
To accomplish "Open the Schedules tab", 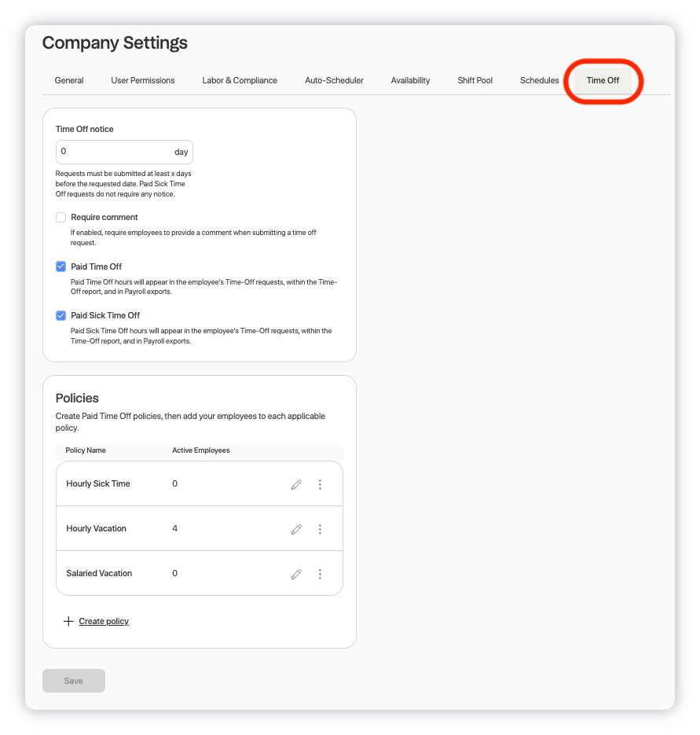I will click(x=539, y=80).
